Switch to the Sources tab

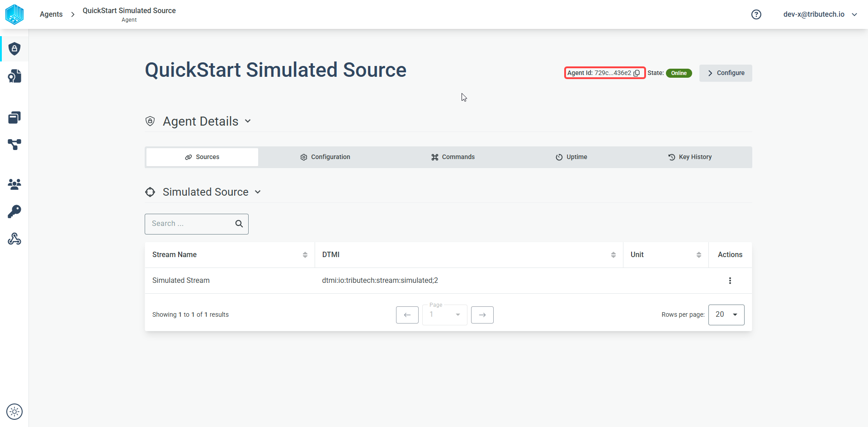[x=202, y=157]
